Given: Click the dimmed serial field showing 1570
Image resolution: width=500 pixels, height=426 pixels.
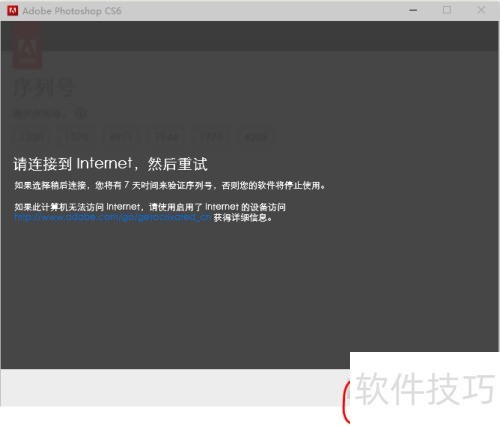Looking at the screenshot, I should point(77,137).
